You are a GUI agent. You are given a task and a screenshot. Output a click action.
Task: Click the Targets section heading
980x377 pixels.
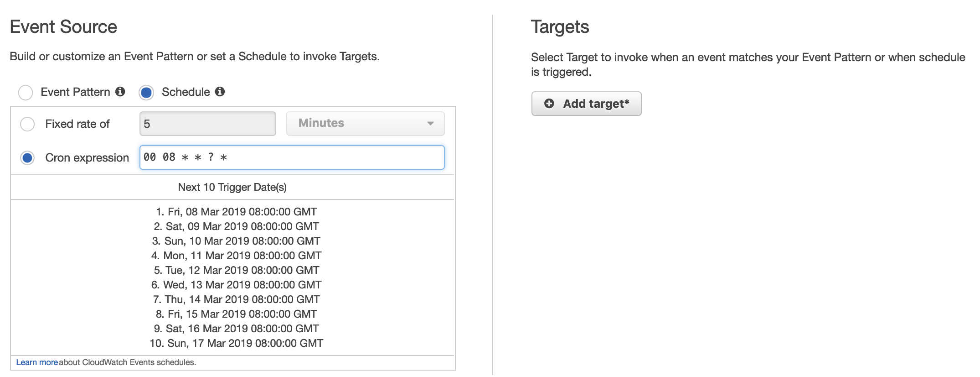560,27
